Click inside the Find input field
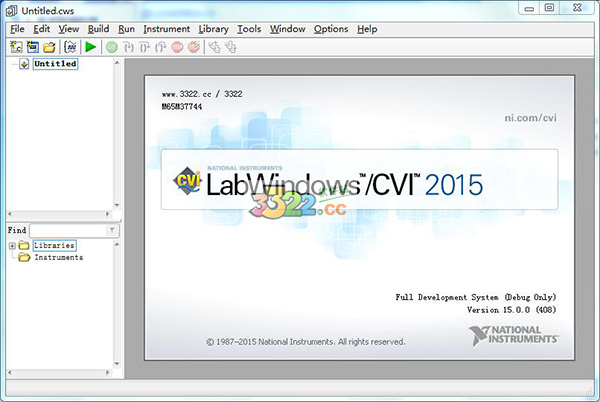This screenshot has width=600, height=402. point(68,230)
